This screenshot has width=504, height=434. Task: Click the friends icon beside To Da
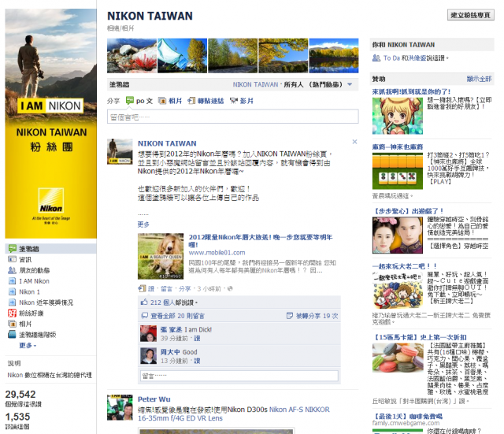pyautogui.click(x=376, y=58)
